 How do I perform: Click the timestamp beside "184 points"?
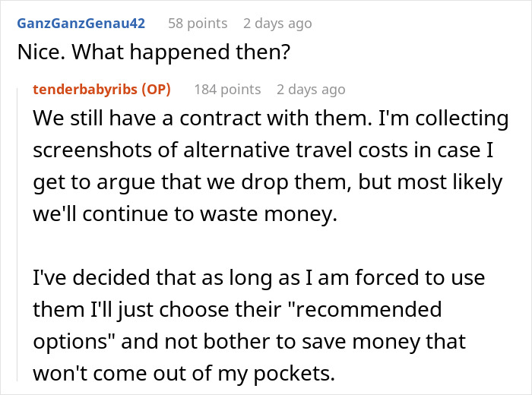tap(311, 90)
